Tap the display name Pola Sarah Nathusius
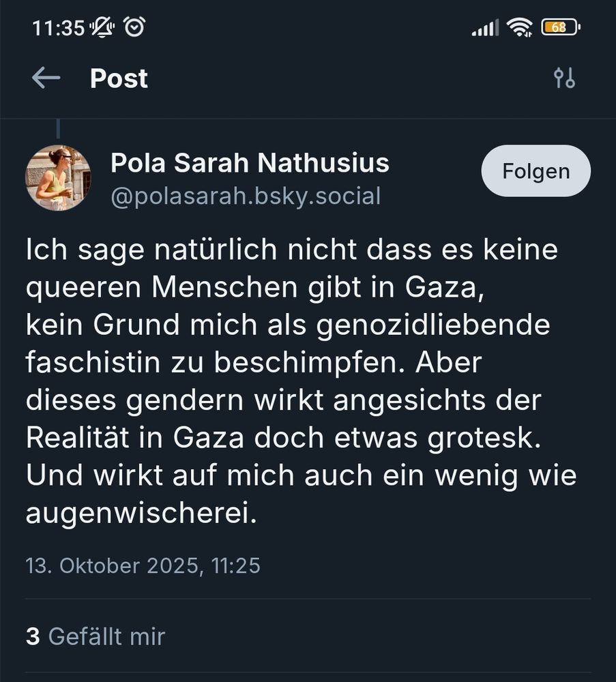Screen dimensions: 616x682 point(250,162)
